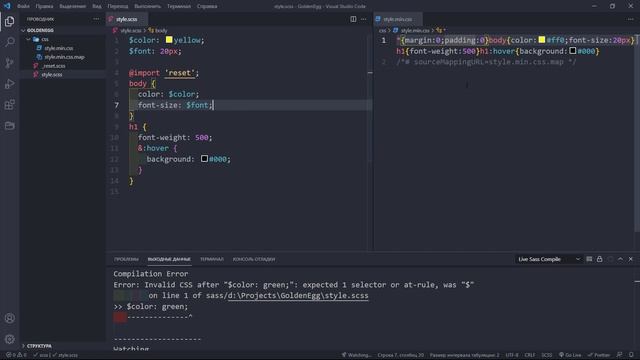Viewport: 640px width, 360px height.
Task: Open Run and Debug view icon
Action: coord(9,84)
